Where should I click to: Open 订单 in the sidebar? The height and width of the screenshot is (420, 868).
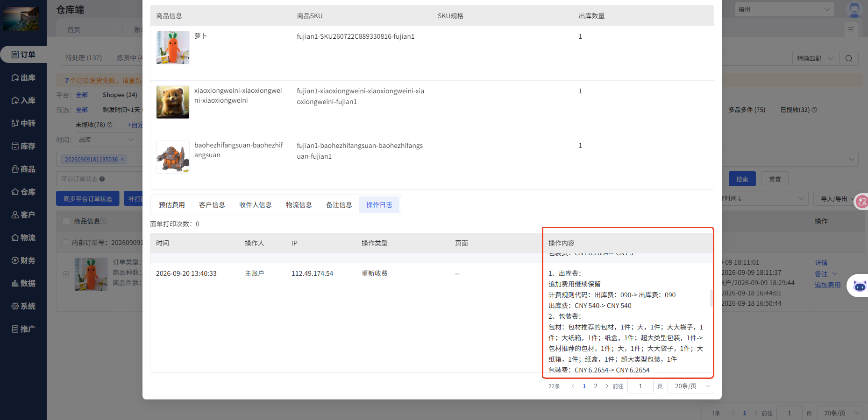coord(23,55)
